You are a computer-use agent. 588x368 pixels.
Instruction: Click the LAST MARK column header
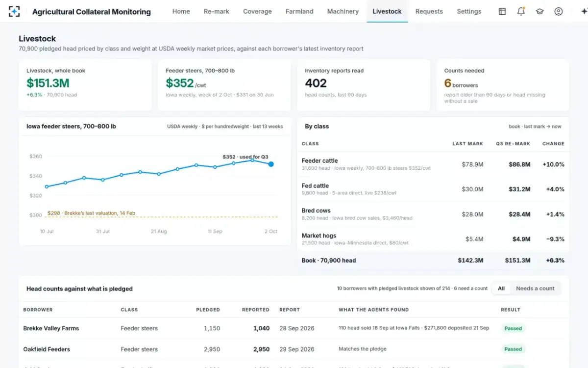point(467,144)
